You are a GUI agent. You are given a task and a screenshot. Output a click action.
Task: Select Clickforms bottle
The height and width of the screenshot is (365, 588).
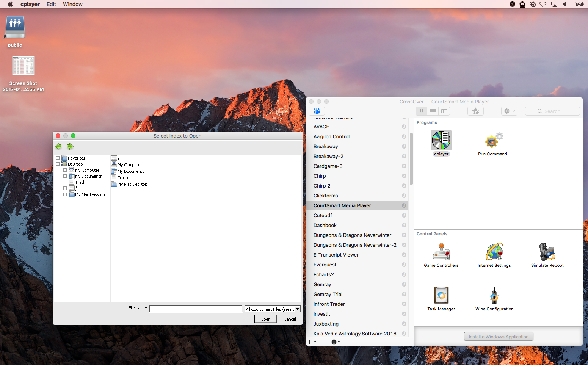(x=357, y=196)
